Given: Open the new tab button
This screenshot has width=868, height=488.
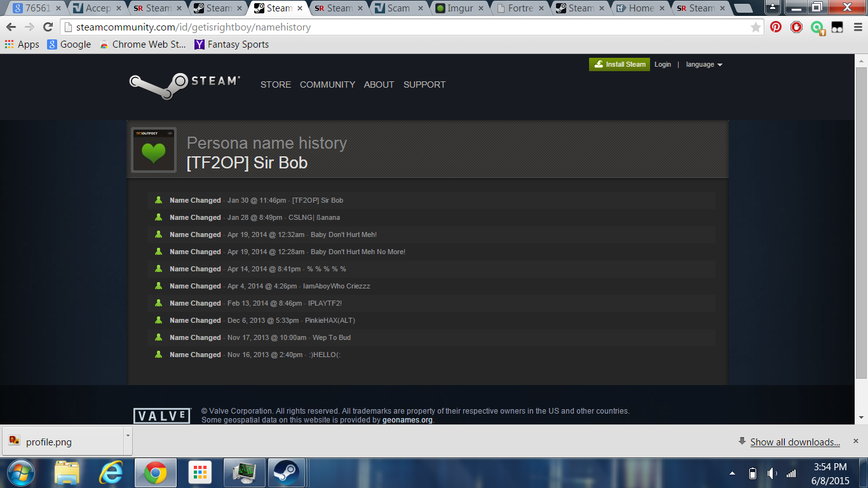Looking at the screenshot, I should point(743,8).
